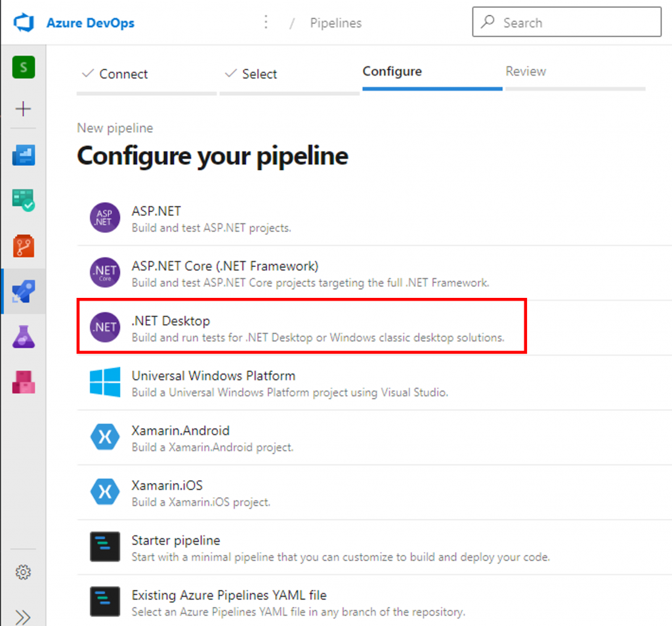Open the Artifacts icon in sidebar
672x626 pixels.
[24, 382]
